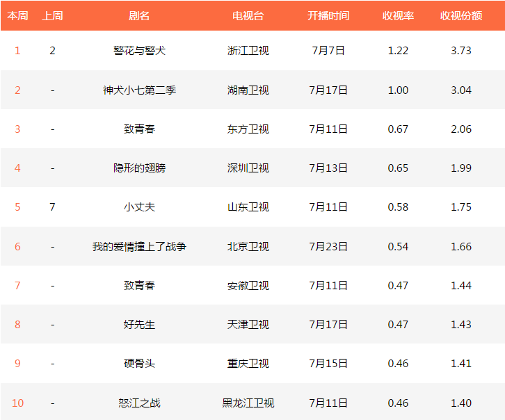
Task: Click the share value 1.44
Action: (461, 286)
